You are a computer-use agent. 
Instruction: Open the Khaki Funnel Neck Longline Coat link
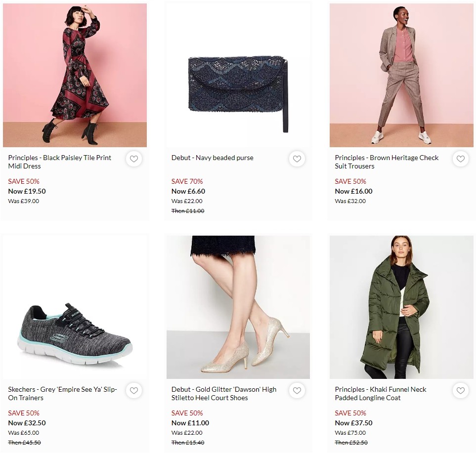tap(381, 393)
